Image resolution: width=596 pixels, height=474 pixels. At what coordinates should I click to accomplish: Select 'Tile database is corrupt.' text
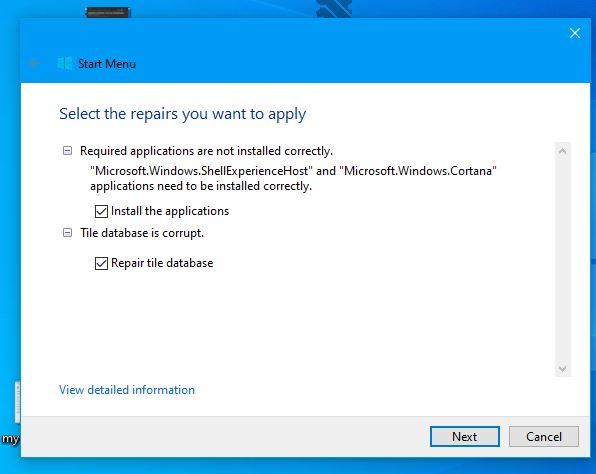click(x=142, y=233)
